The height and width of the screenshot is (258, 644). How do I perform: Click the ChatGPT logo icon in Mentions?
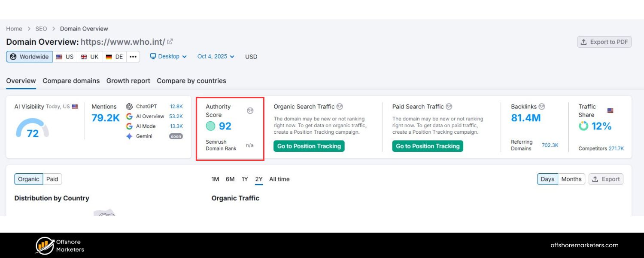[129, 107]
